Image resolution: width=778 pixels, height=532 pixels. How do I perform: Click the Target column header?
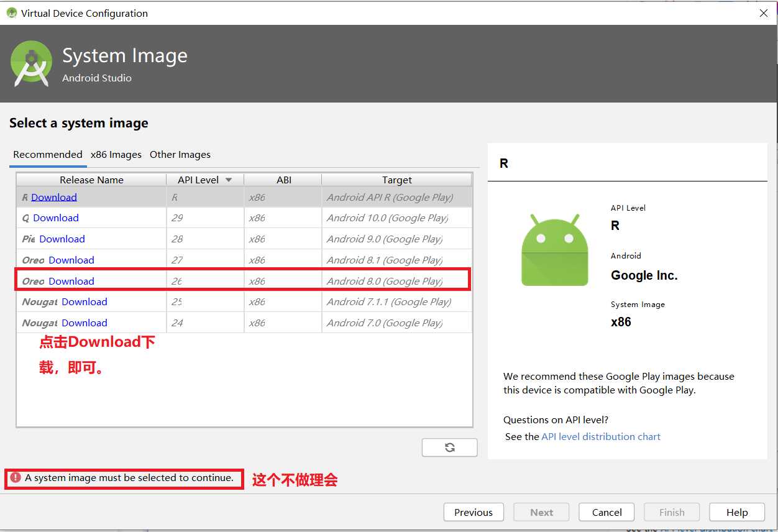click(x=397, y=180)
